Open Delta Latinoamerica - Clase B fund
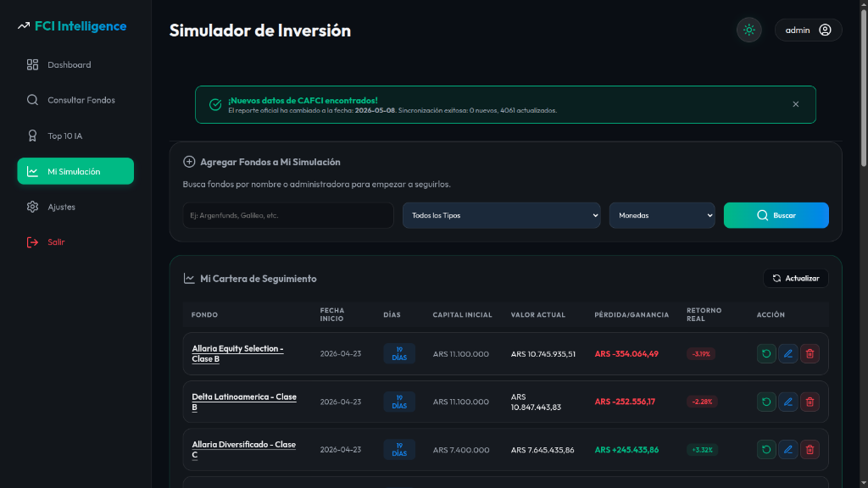 tap(244, 402)
